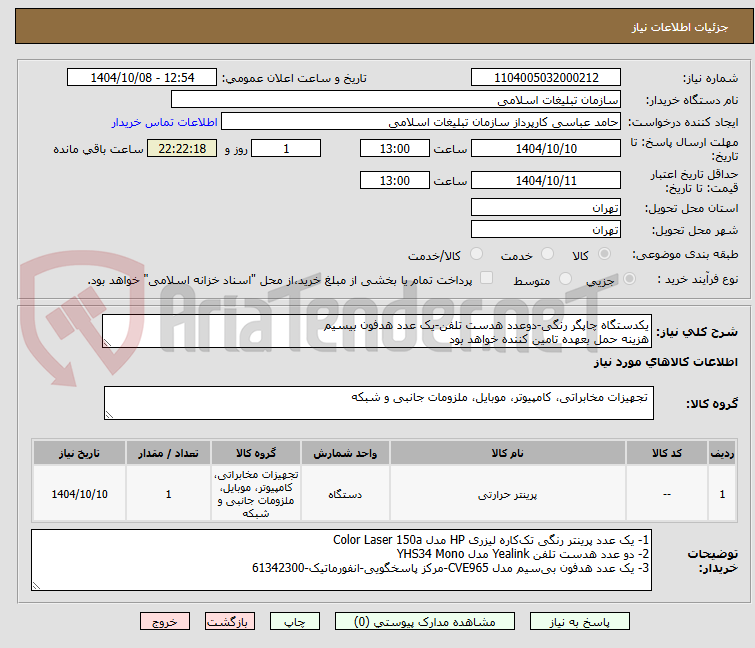
Task: Click the شرح کلی نیاز text area
Action: pyautogui.click(x=377, y=331)
